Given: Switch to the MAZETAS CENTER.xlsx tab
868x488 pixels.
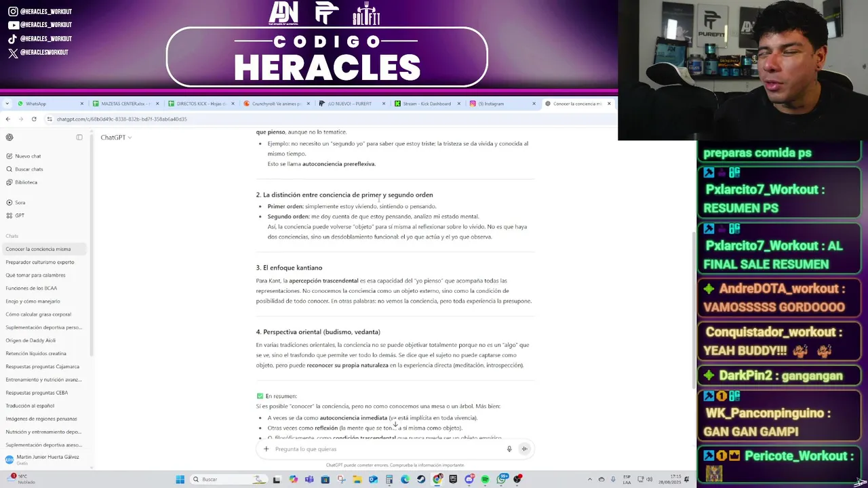Looking at the screenshot, I should click(124, 104).
